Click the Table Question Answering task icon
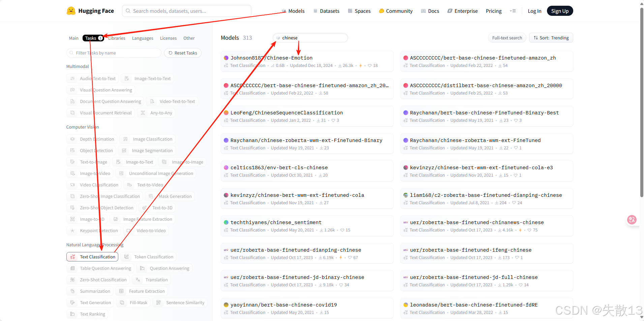 (72, 268)
